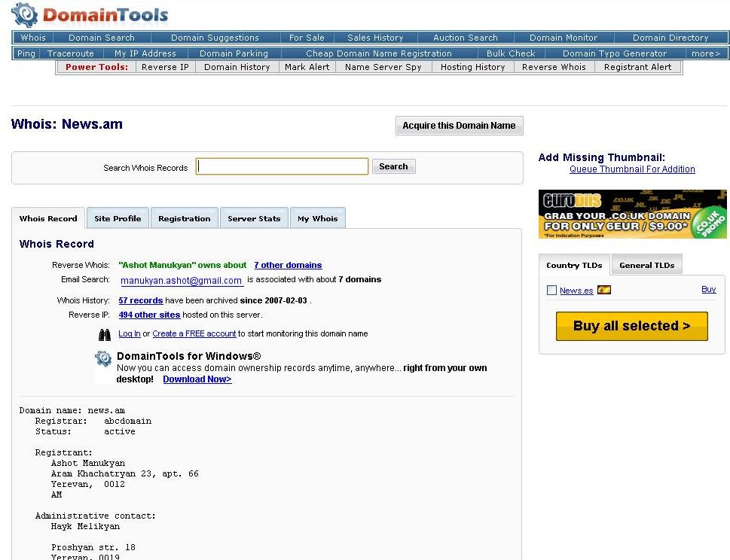Screen dimensions: 730x560
Task: Open the 494 other sites link
Action: click(x=149, y=315)
